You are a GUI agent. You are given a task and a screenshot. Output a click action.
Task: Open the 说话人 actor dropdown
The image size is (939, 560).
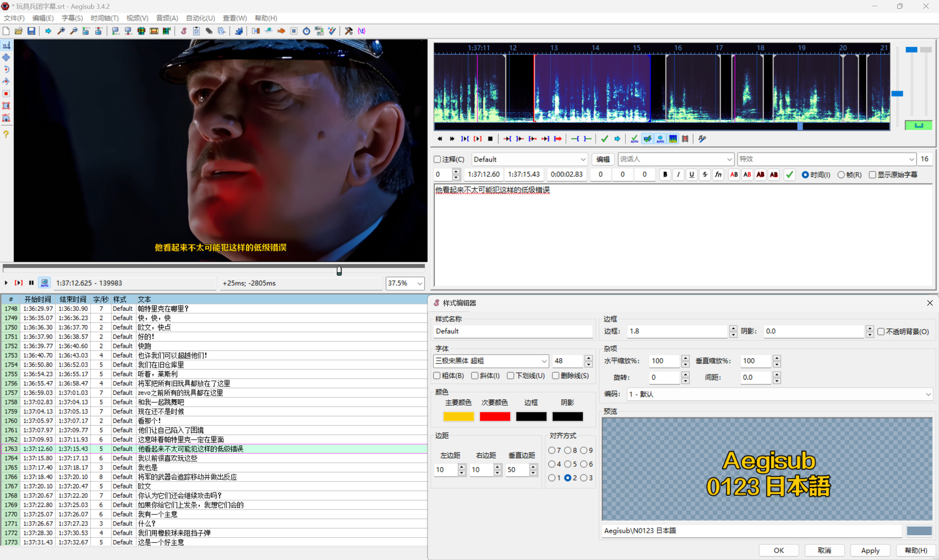pos(729,159)
